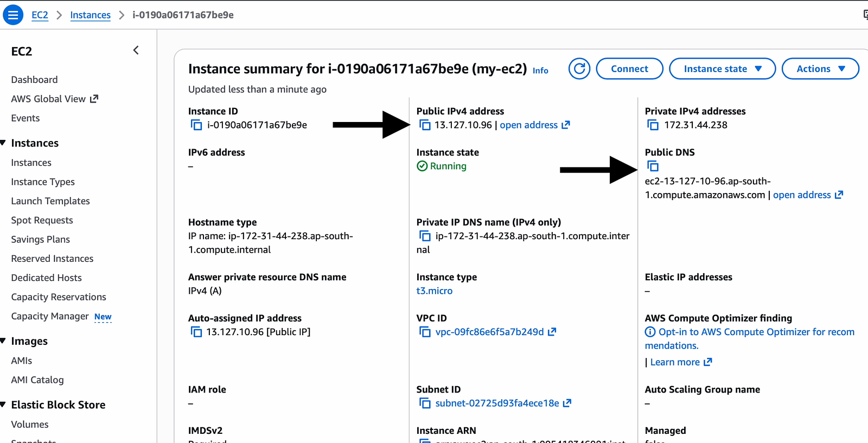Copy the Private IPv4 address 172.31.44.238

[x=653, y=125]
